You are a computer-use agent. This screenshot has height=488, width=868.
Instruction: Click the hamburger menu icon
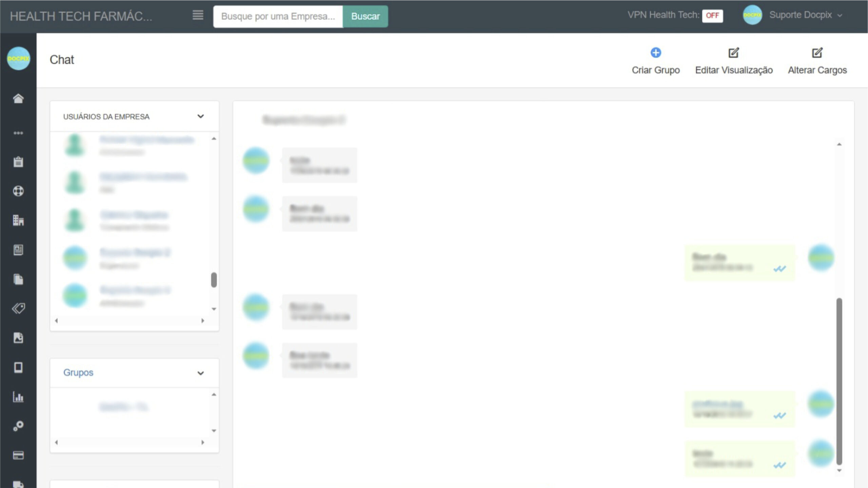tap(198, 15)
